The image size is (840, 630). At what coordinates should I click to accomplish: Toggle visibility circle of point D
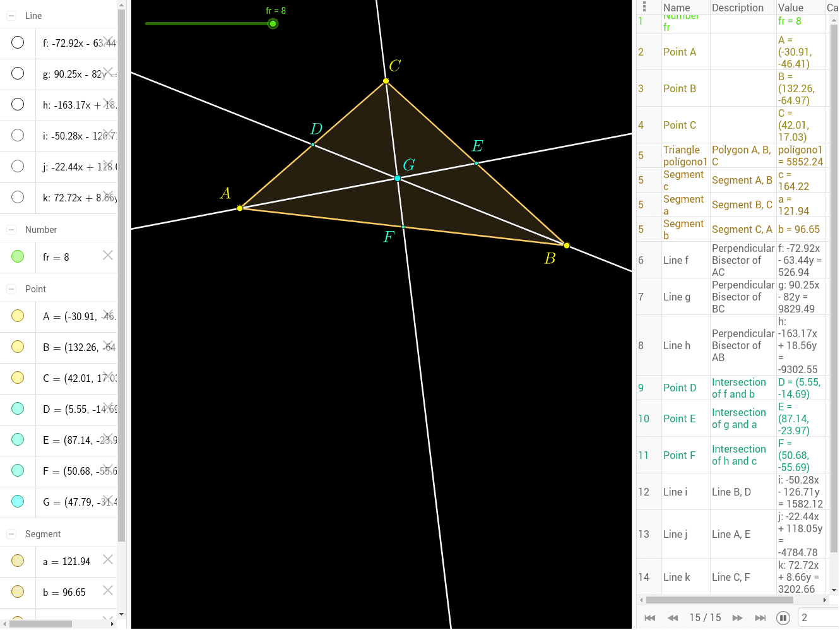click(x=18, y=408)
